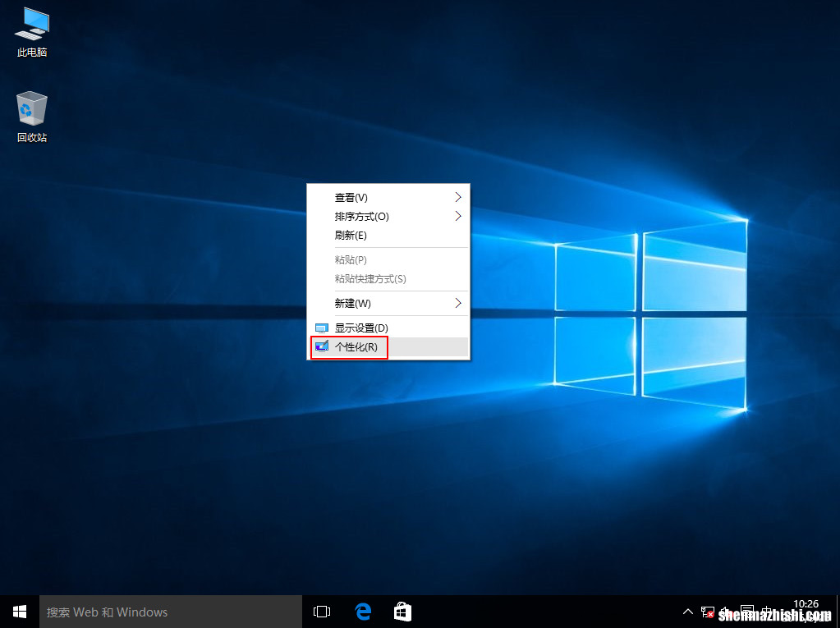Open the Windows Store taskbar icon
This screenshot has height=628, width=840.
click(402, 611)
